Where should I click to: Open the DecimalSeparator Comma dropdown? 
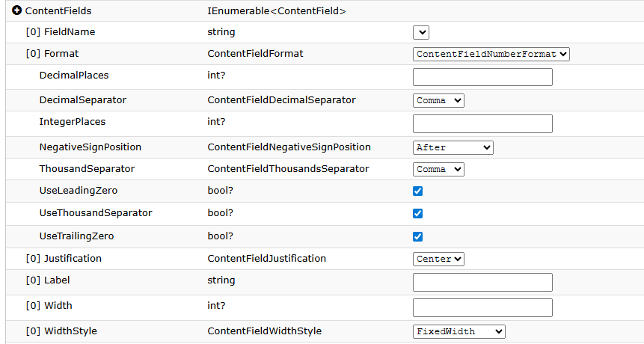438,100
